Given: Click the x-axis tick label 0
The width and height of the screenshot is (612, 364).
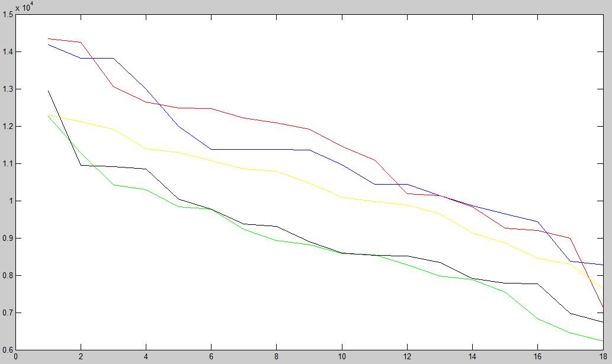Looking at the screenshot, I should (x=16, y=357).
